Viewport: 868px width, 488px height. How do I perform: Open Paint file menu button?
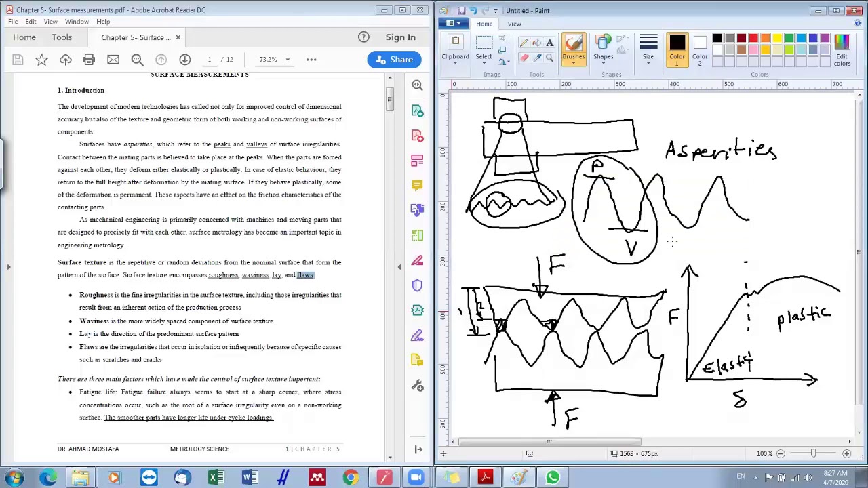pyautogui.click(x=452, y=24)
